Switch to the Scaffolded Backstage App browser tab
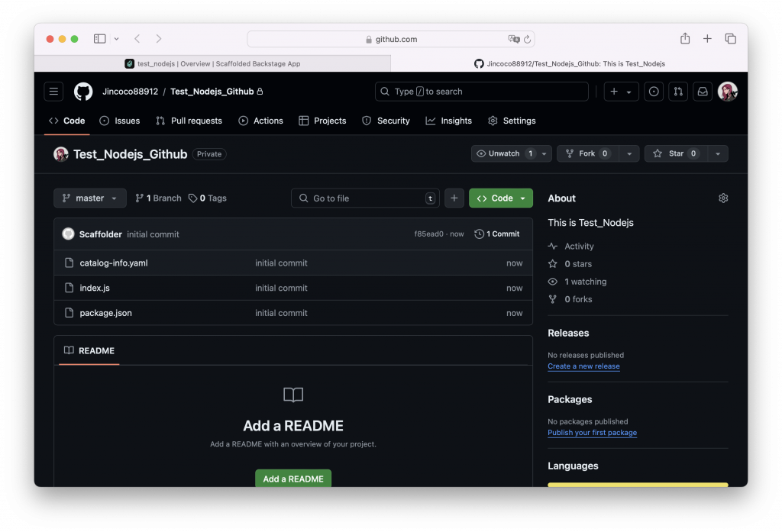The width and height of the screenshot is (782, 532). click(x=212, y=64)
